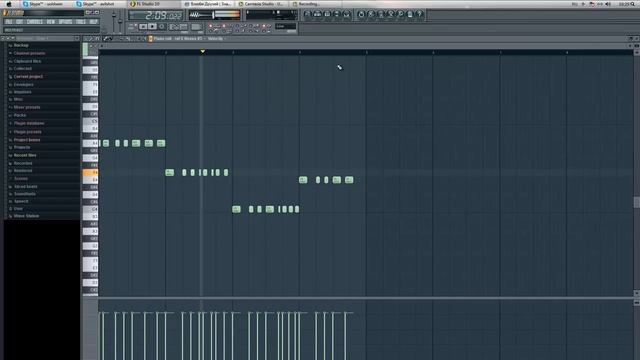Open the snap selector dropdown labeled Line
The height and width of the screenshot is (360, 640).
285,26
